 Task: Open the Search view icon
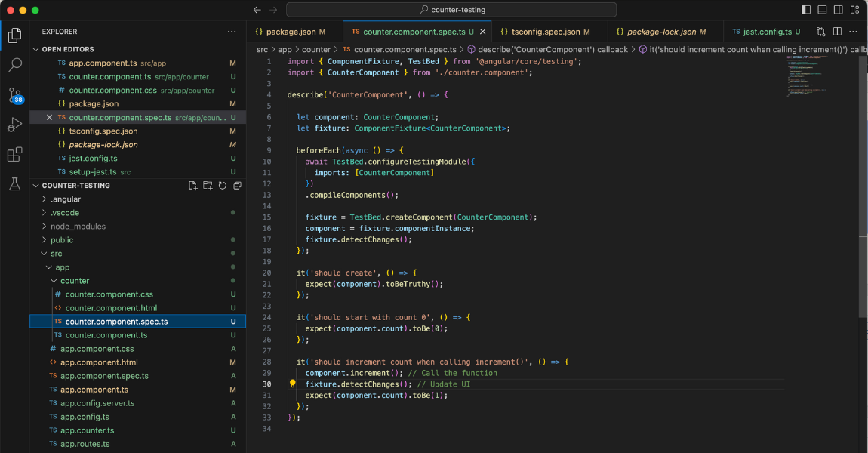pos(14,65)
